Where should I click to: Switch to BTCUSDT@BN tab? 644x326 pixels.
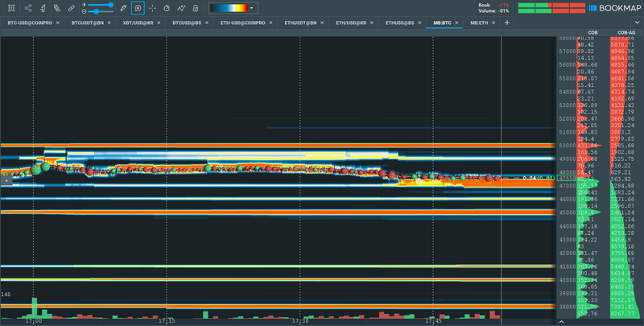pos(88,23)
